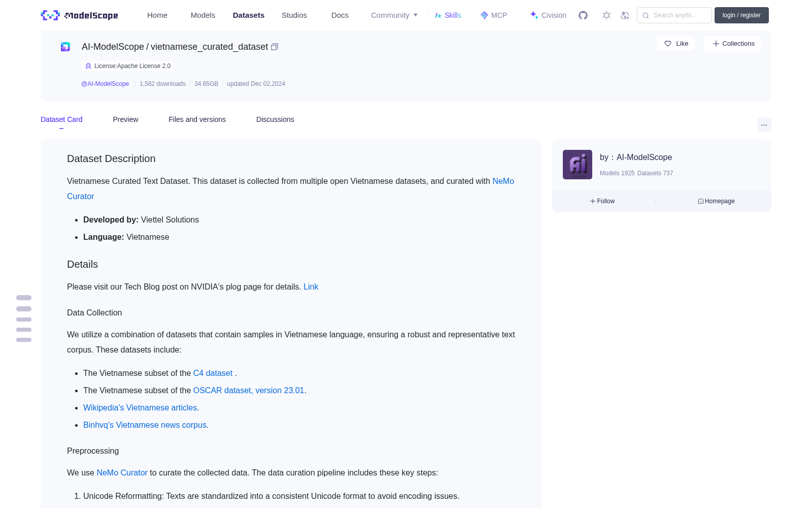Open Binhvq's Vietnamese news corpus link
Image resolution: width=812 pixels, height=508 pixels.
[145, 425]
